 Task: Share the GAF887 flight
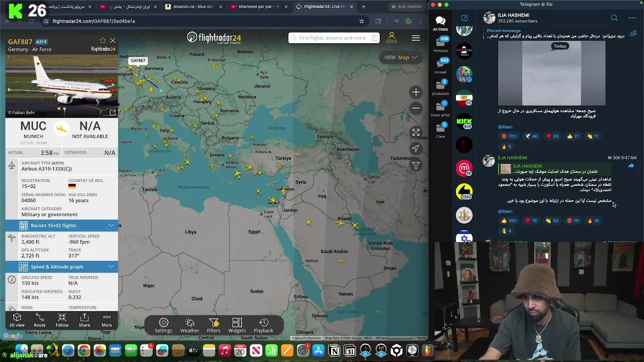pos(85,320)
